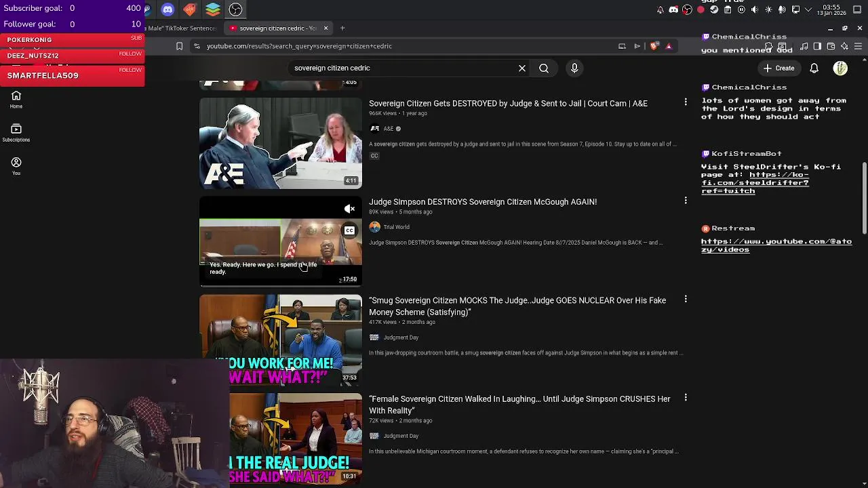
Task: Play the A&E Court Cam video thumbnail
Action: coord(281,143)
